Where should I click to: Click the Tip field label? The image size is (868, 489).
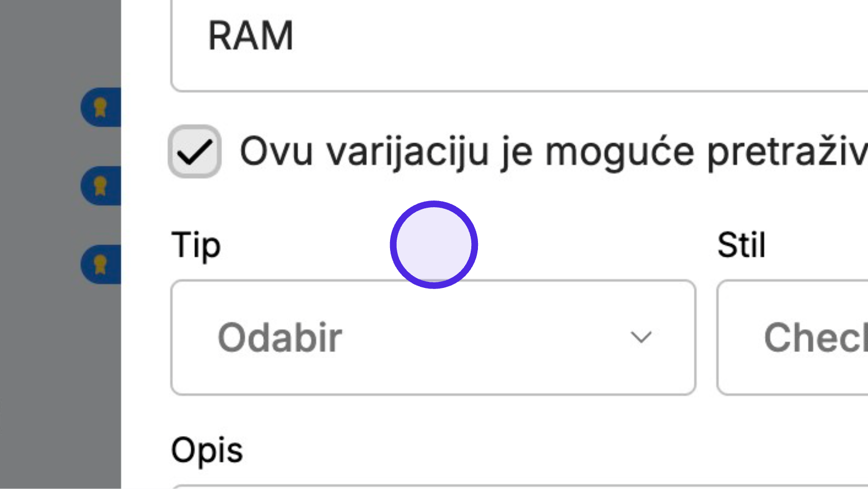196,246
